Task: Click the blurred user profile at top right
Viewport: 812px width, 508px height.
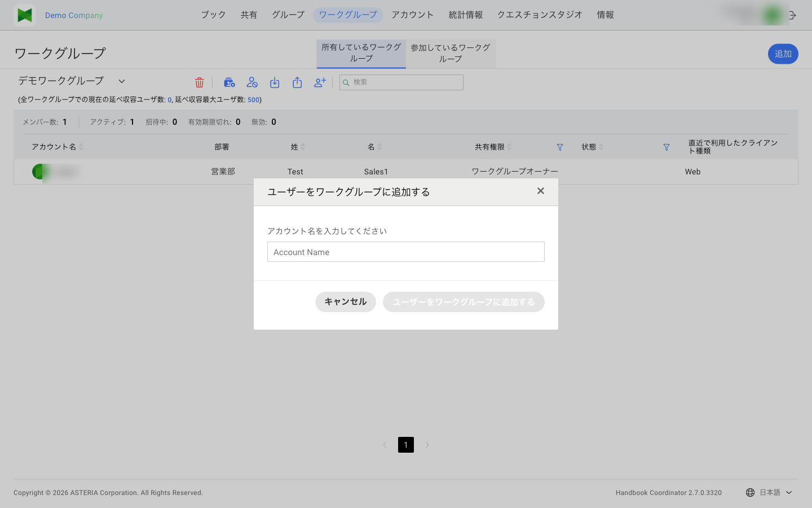Action: [753, 15]
